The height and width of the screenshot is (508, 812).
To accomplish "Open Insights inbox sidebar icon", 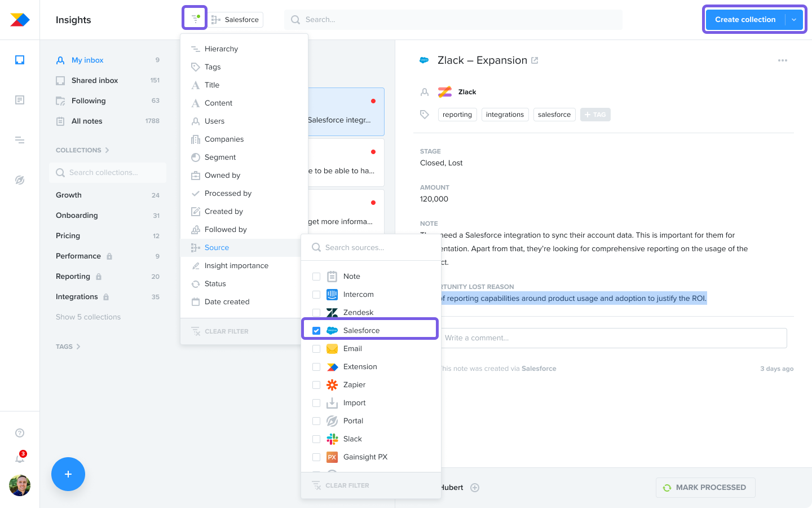I will coord(20,60).
